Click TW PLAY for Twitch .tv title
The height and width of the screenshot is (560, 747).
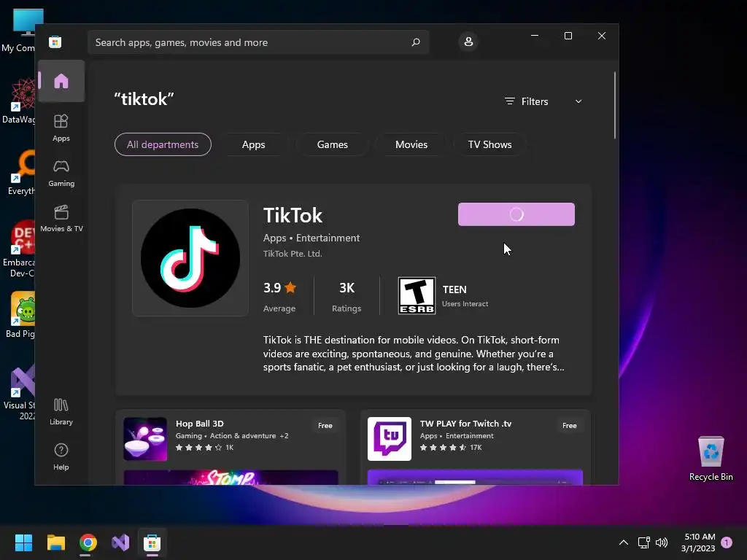point(465,424)
